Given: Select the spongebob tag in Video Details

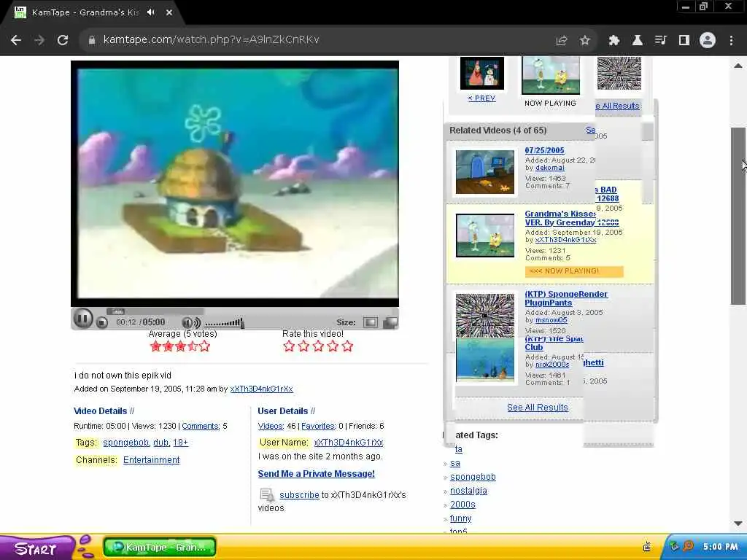Looking at the screenshot, I should coord(125,443).
